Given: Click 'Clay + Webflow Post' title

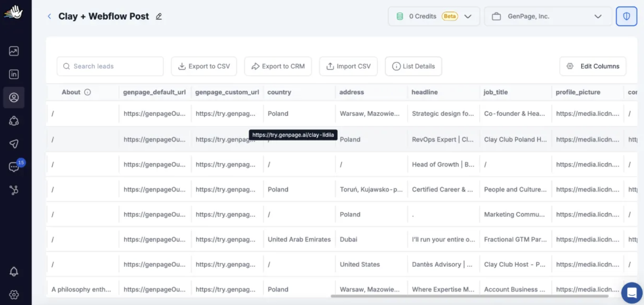Looking at the screenshot, I should [x=104, y=16].
